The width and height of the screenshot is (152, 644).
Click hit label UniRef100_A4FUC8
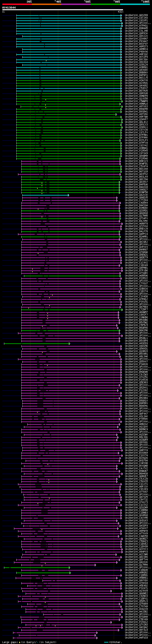coord(137,638)
